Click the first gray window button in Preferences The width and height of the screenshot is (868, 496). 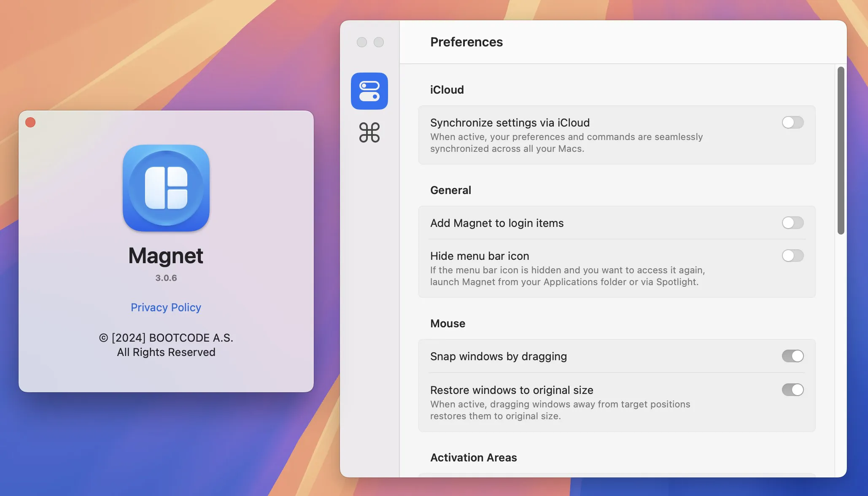point(362,42)
